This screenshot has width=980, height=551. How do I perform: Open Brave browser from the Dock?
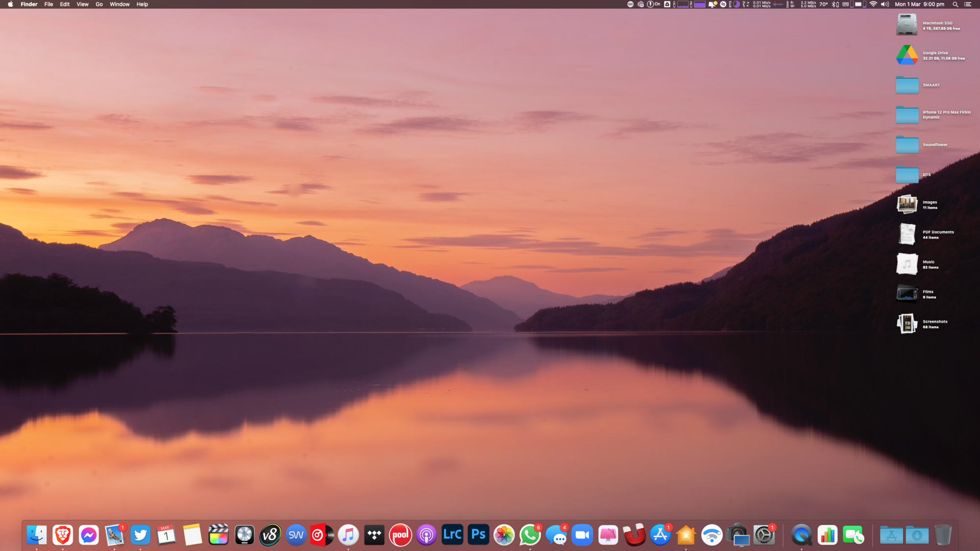click(63, 535)
